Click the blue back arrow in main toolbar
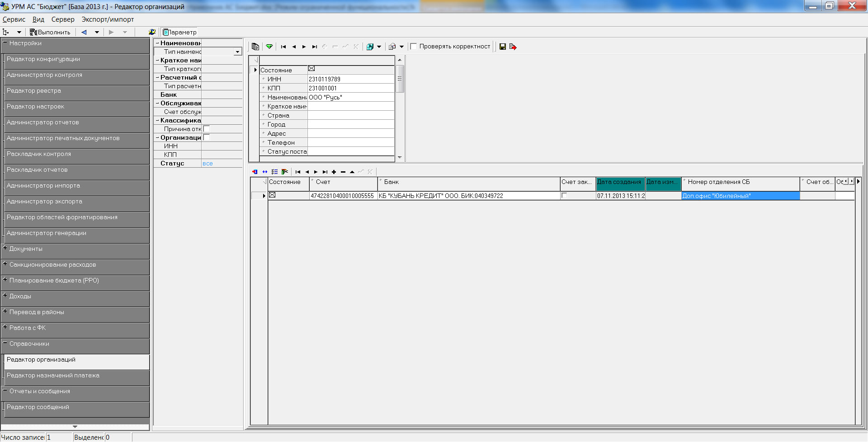Screen dimensions: 868x442 pos(84,32)
